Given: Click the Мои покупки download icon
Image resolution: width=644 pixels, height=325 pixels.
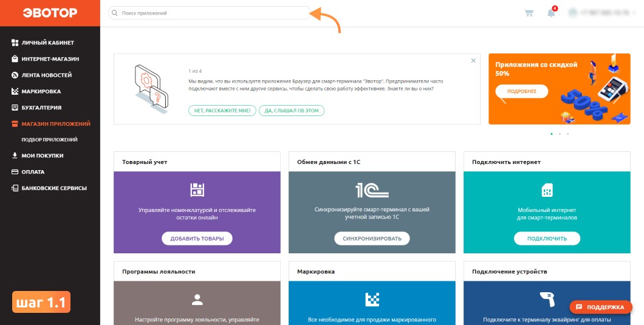Looking at the screenshot, I should (15, 156).
